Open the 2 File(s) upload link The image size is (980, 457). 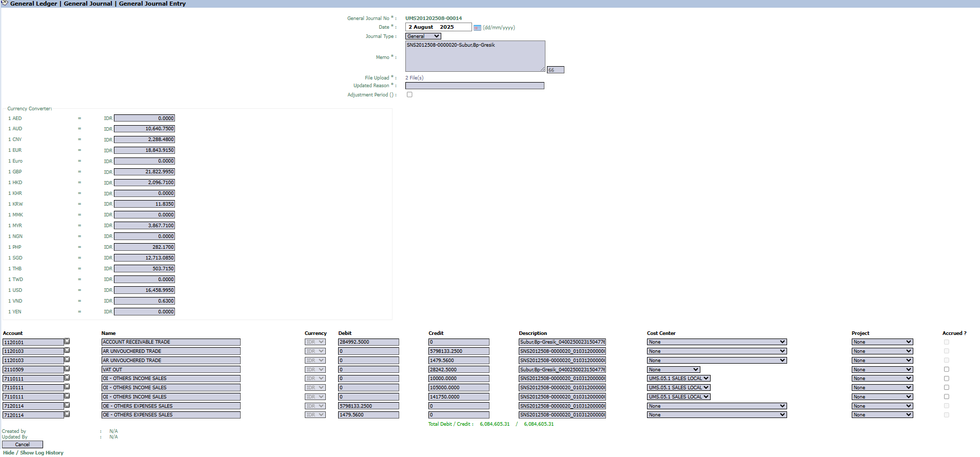point(415,78)
